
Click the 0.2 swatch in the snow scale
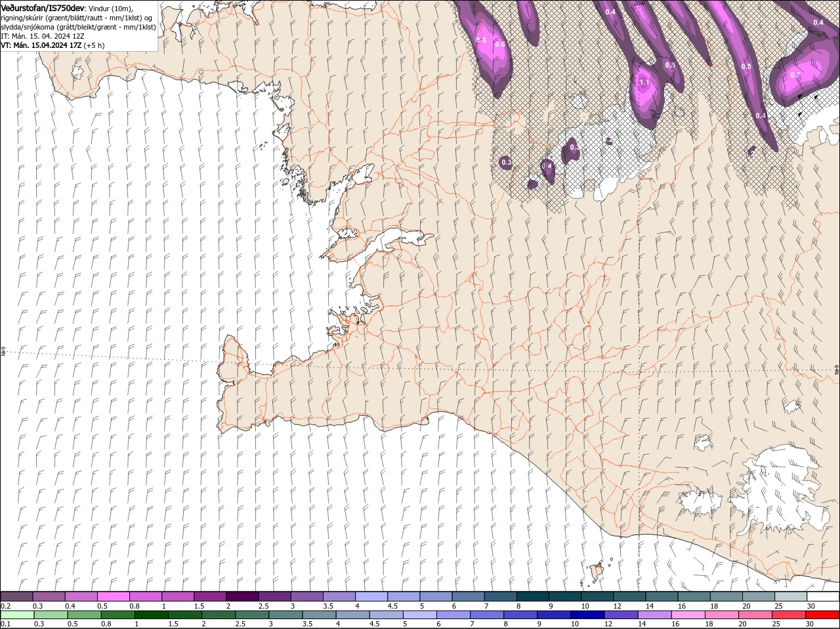(x=17, y=596)
